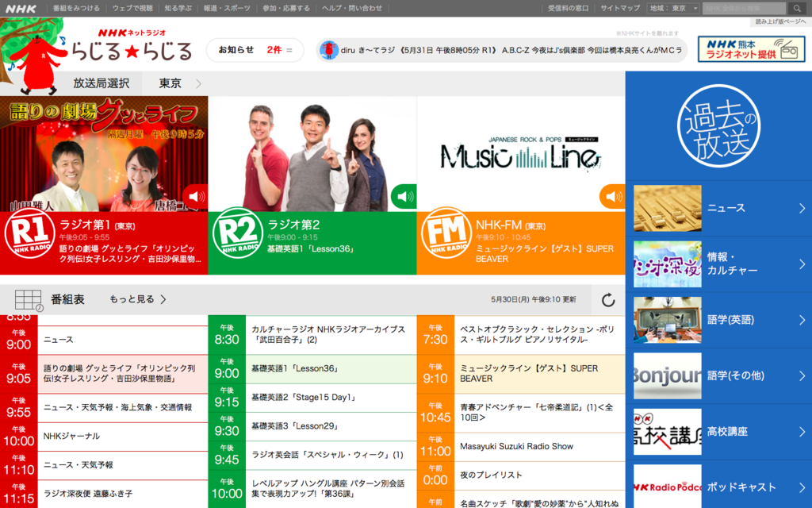Play NHK-FM via orange speaker icon

(613, 197)
